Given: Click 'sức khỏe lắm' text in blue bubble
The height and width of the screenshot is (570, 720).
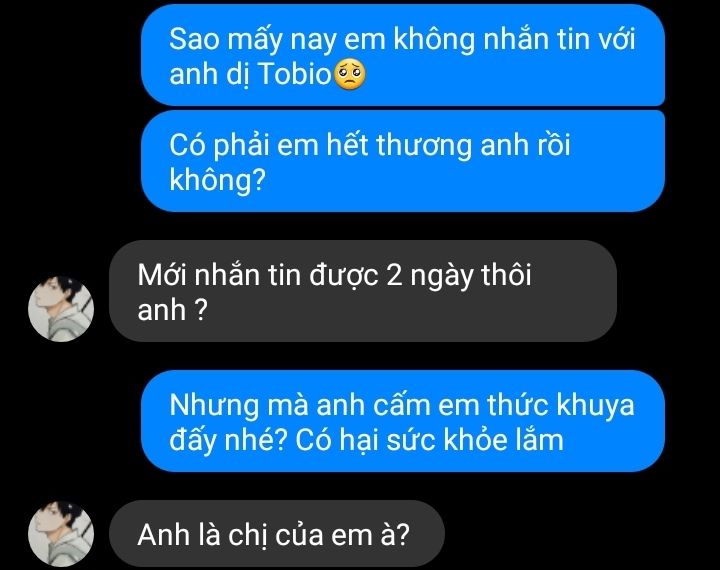Looking at the screenshot, I should (474, 440).
